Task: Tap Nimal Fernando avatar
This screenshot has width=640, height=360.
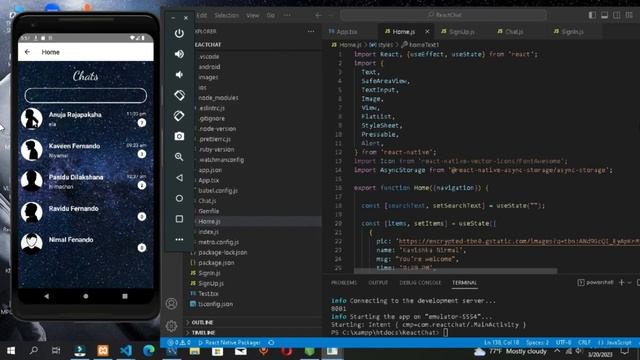Action: point(32,244)
